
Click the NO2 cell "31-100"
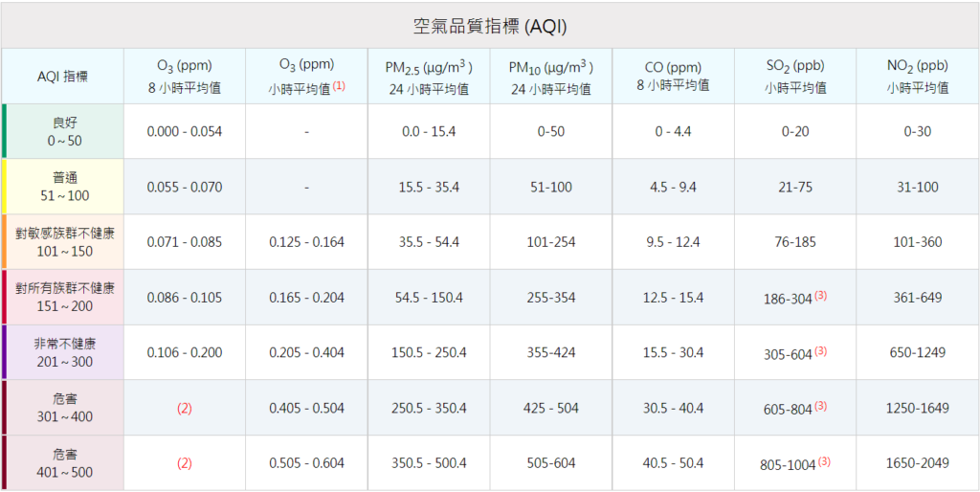tap(918, 187)
